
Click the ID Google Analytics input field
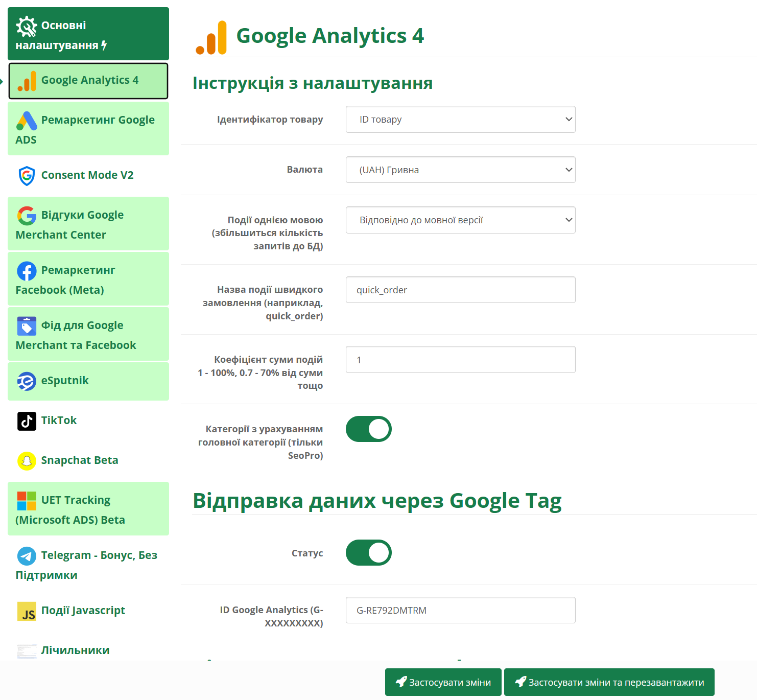(461, 610)
